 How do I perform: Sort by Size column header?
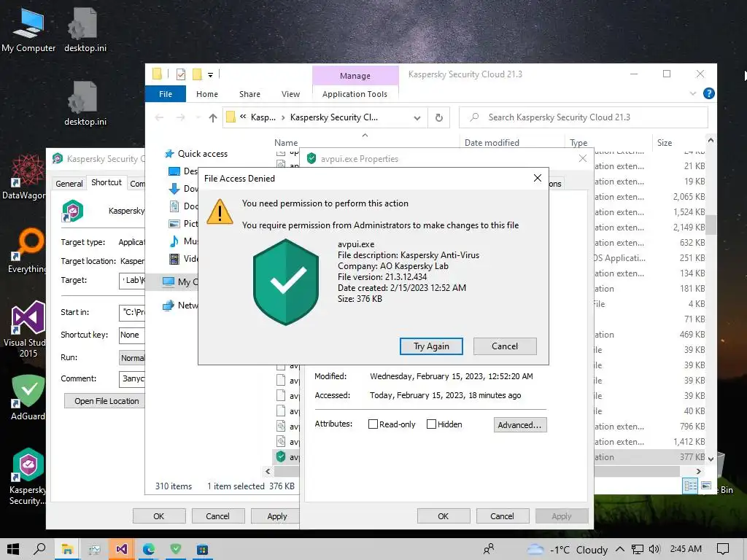coord(665,142)
